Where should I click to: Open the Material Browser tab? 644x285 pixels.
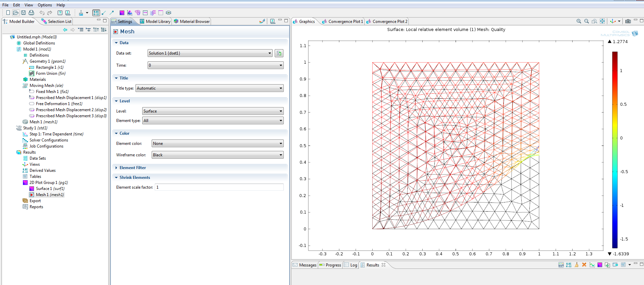pos(194,22)
